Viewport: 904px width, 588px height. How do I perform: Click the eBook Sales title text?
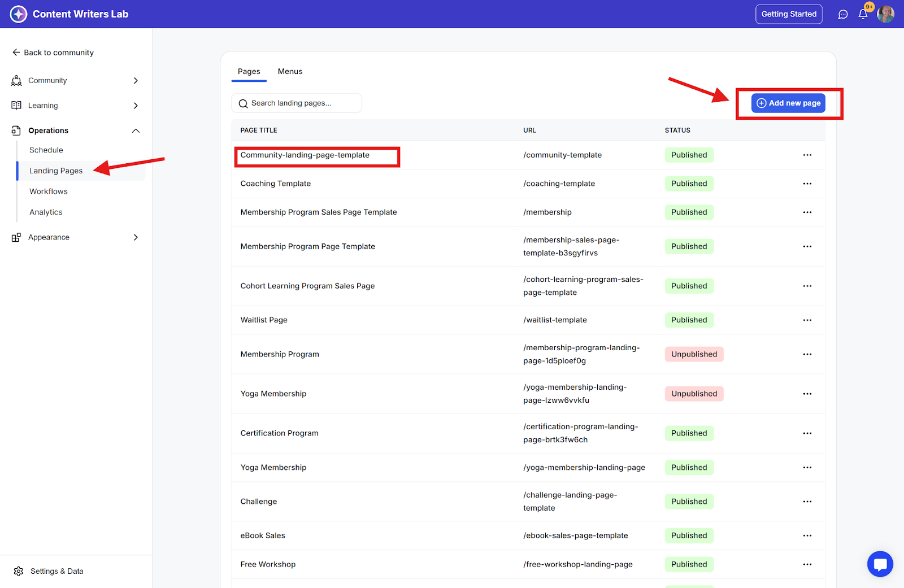tap(263, 535)
